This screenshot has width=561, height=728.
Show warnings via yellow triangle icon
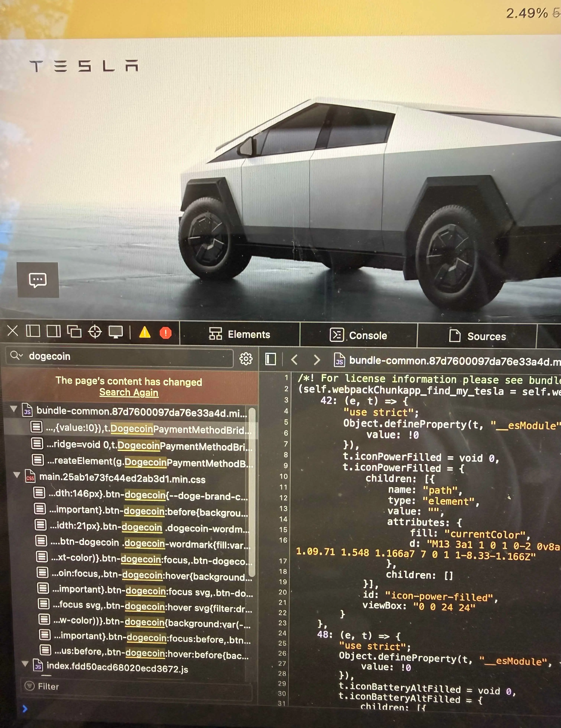point(145,332)
